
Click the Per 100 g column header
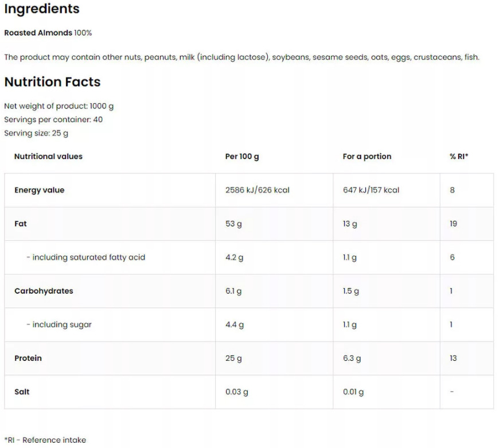242,157
